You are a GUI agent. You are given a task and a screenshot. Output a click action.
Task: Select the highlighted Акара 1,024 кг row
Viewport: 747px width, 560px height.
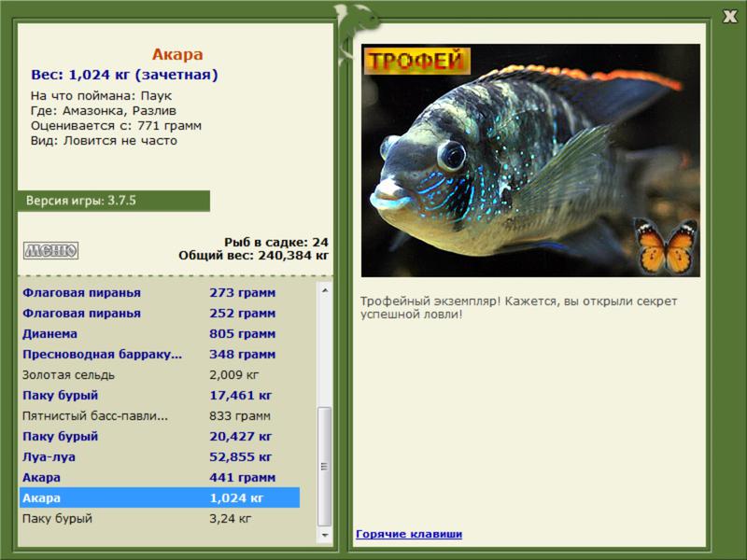click(160, 497)
